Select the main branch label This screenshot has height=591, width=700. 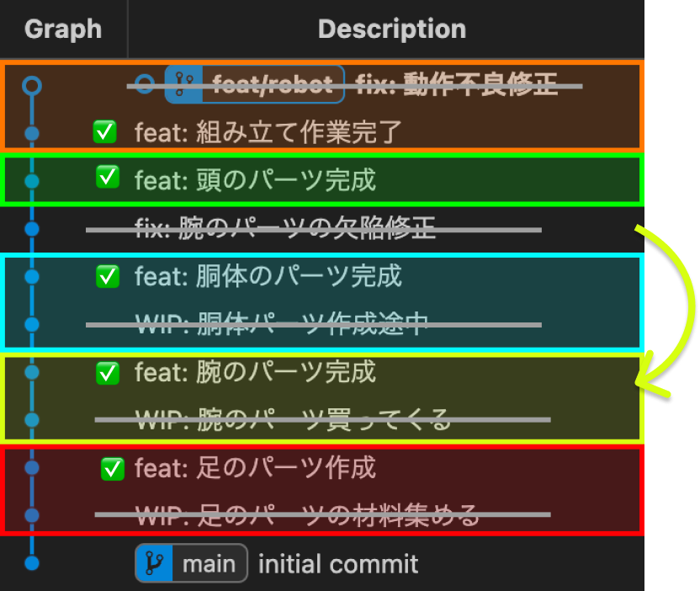[x=192, y=563]
